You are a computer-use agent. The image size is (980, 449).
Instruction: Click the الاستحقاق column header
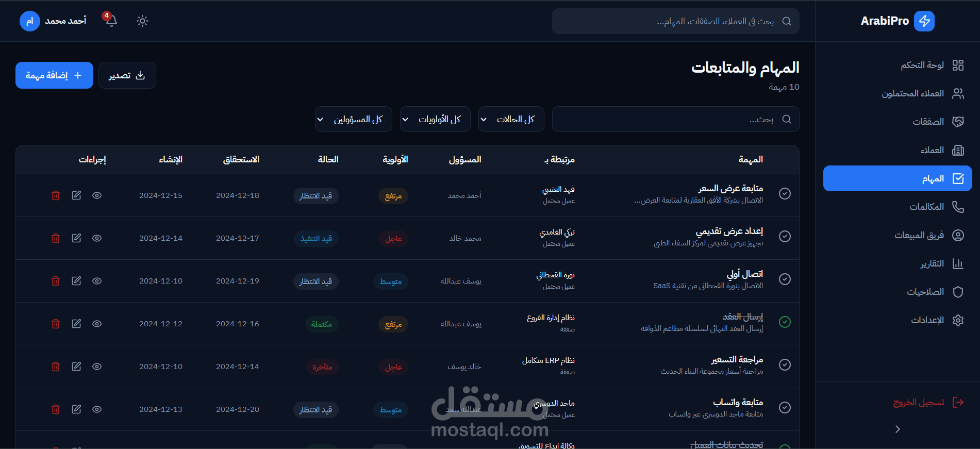241,159
